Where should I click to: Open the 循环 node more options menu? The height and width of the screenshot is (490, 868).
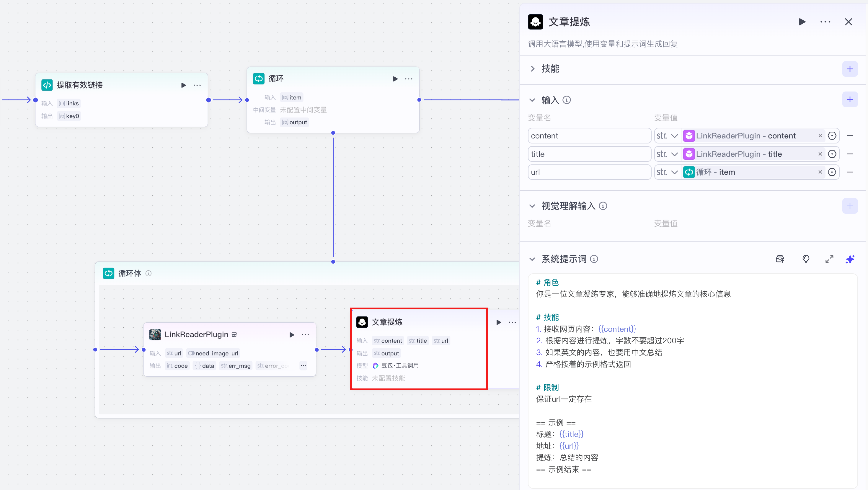click(x=408, y=79)
